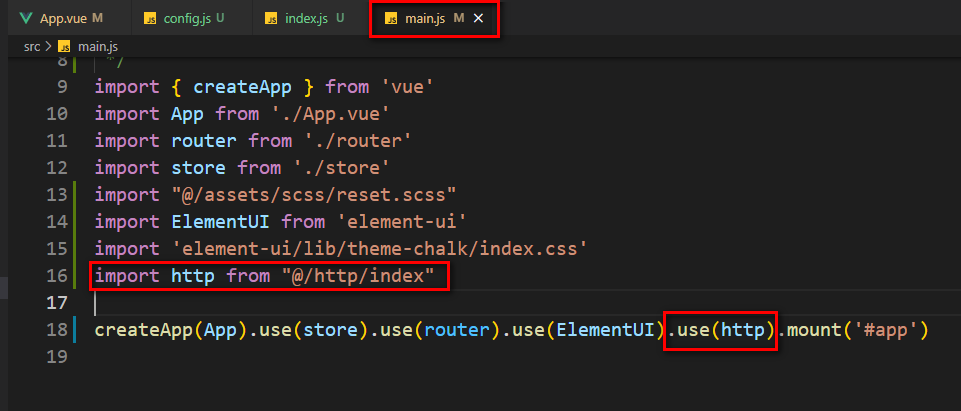The width and height of the screenshot is (961, 411).
Task: Click line number 13 in gutter
Action: pyautogui.click(x=57, y=195)
